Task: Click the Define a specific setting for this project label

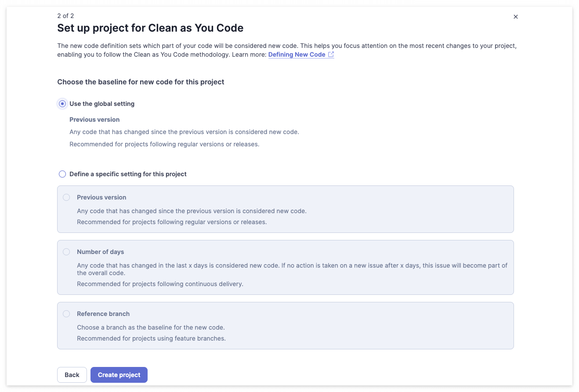Action: point(128,174)
